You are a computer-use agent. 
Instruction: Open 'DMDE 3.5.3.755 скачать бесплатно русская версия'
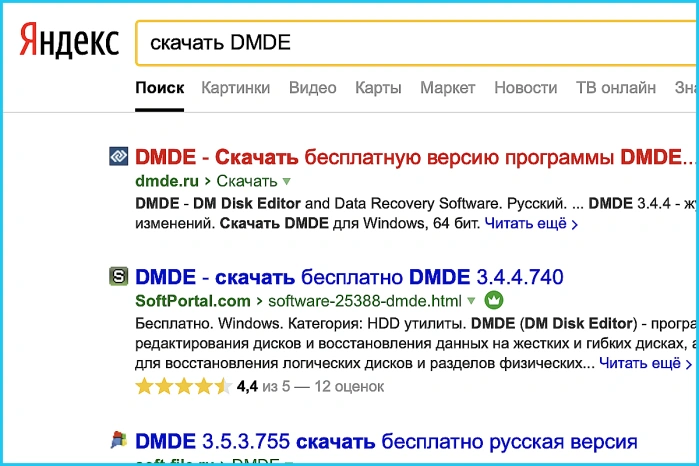pos(386,441)
